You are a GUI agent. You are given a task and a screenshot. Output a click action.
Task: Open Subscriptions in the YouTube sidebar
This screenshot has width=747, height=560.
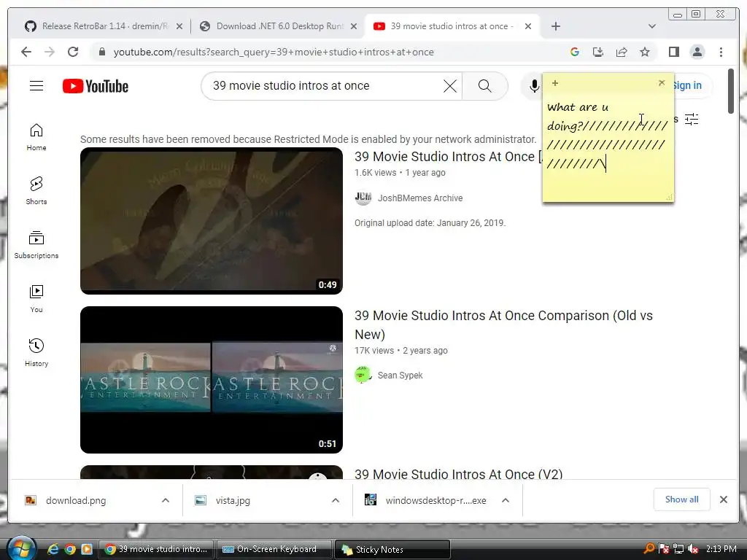(x=36, y=245)
